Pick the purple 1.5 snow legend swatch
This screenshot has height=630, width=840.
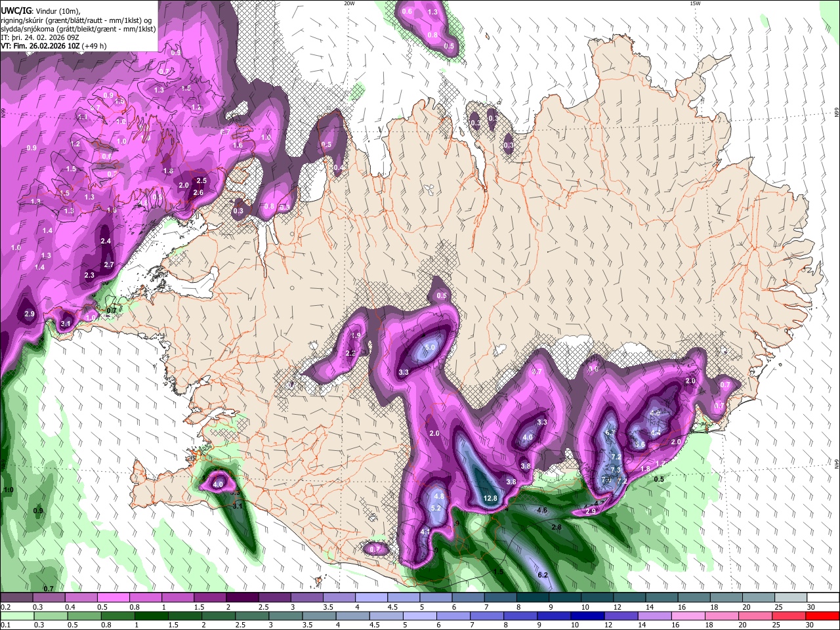coord(210,598)
